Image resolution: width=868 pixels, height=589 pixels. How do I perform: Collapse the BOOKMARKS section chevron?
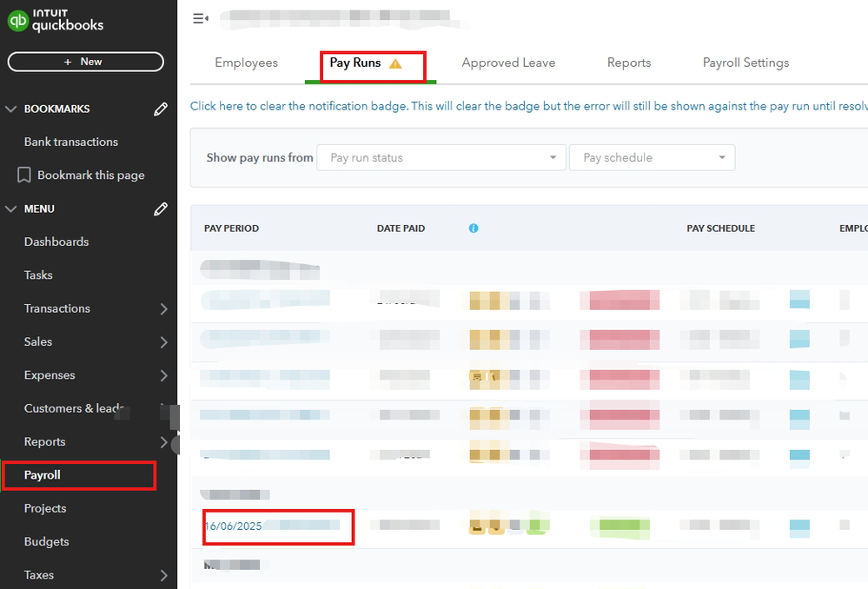pyautogui.click(x=10, y=109)
